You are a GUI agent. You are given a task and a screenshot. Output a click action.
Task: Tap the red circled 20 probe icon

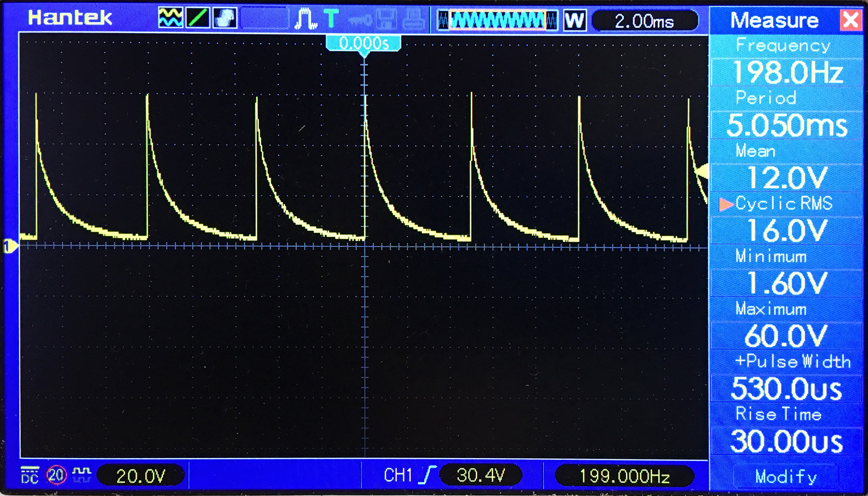click(56, 475)
